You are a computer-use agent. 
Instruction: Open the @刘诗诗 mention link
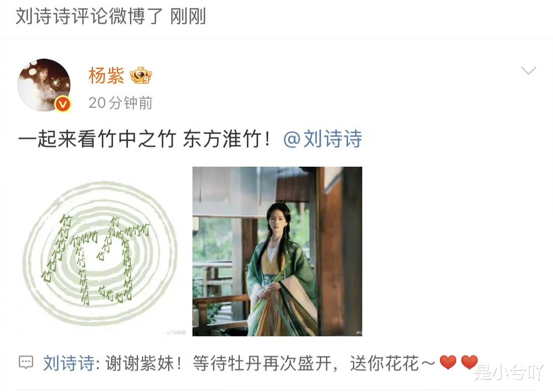coord(323,139)
